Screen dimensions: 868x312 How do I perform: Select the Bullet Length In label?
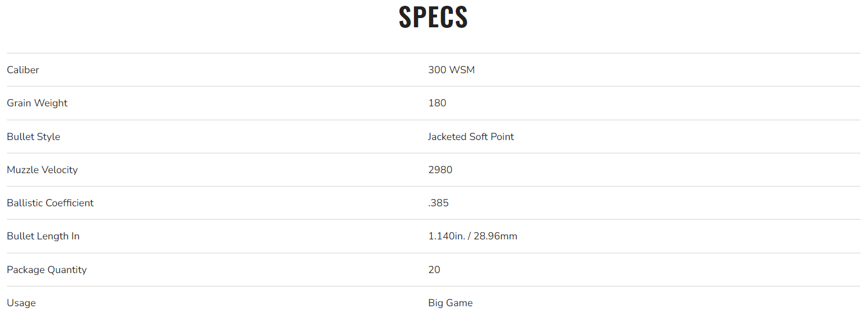click(x=43, y=236)
